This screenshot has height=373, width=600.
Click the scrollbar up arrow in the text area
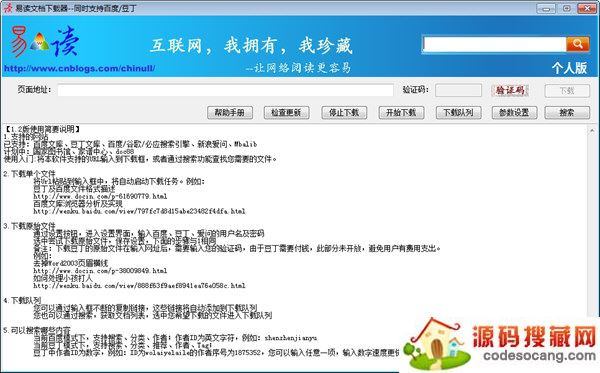coord(592,131)
